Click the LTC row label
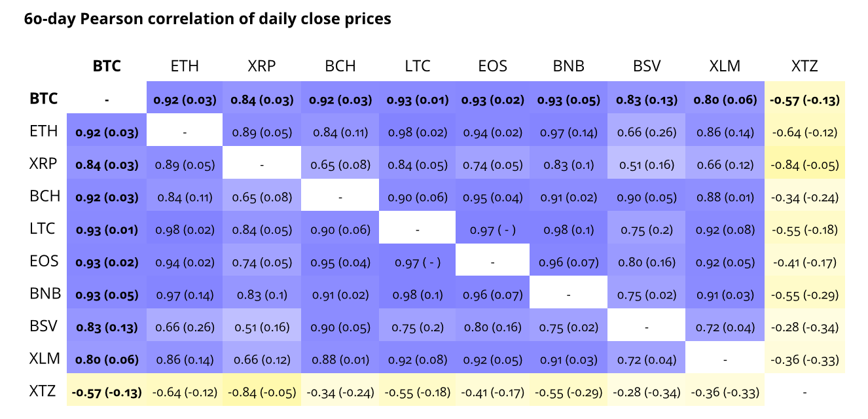The width and height of the screenshot is (868, 419). click(44, 229)
